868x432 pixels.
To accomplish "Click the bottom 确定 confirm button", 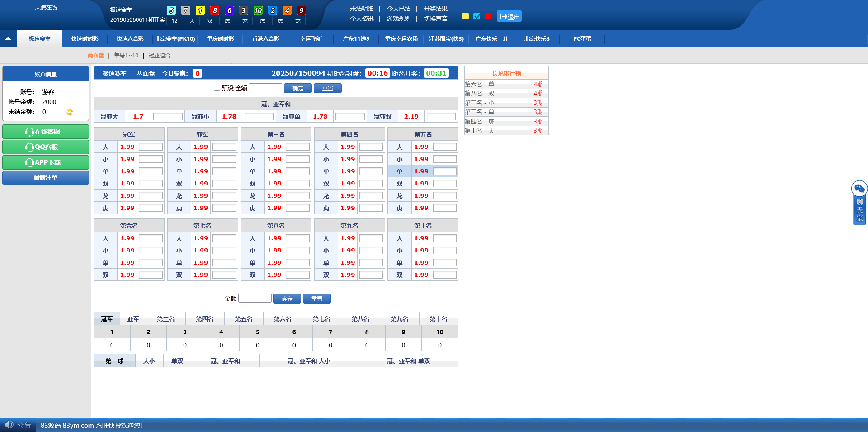I will (287, 299).
